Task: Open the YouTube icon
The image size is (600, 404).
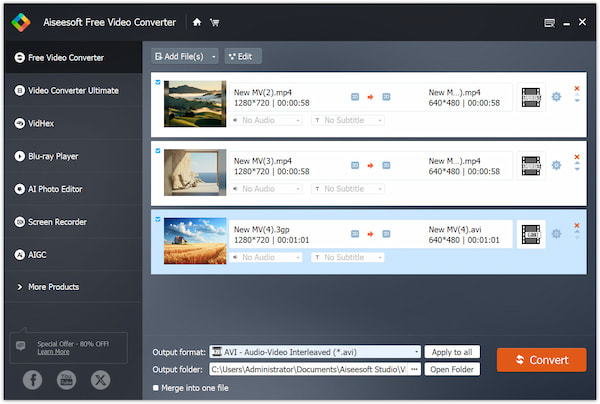Action: [67, 380]
